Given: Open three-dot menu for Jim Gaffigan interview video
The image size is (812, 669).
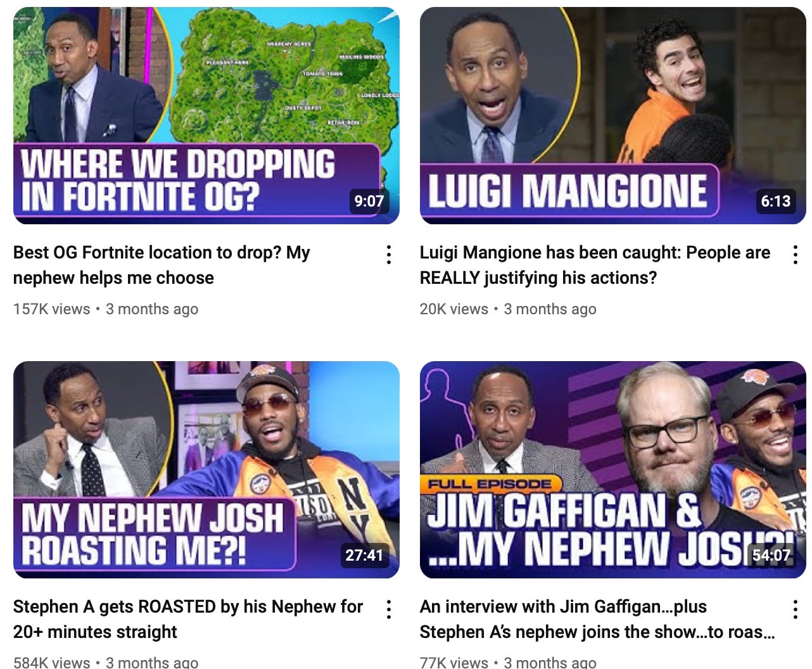Looking at the screenshot, I should tap(796, 609).
